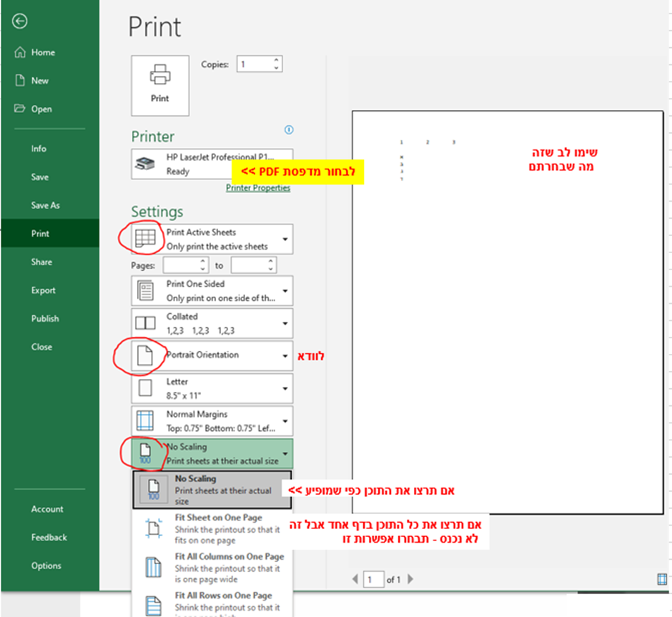Click the Fit All Columns icon
Viewport: 672px width, 617px height.
pos(154,567)
